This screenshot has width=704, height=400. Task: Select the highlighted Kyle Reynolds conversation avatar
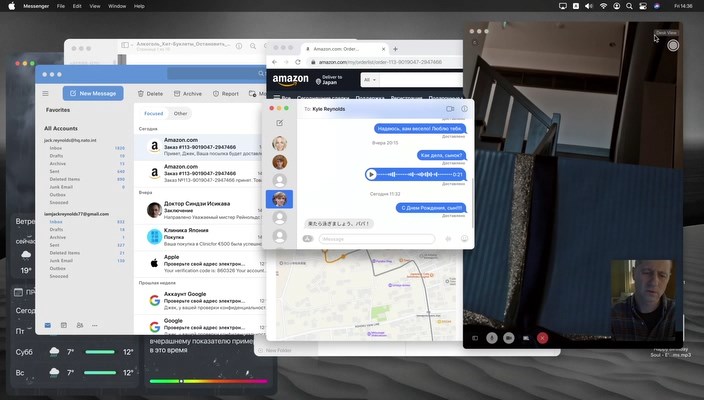[x=279, y=199]
